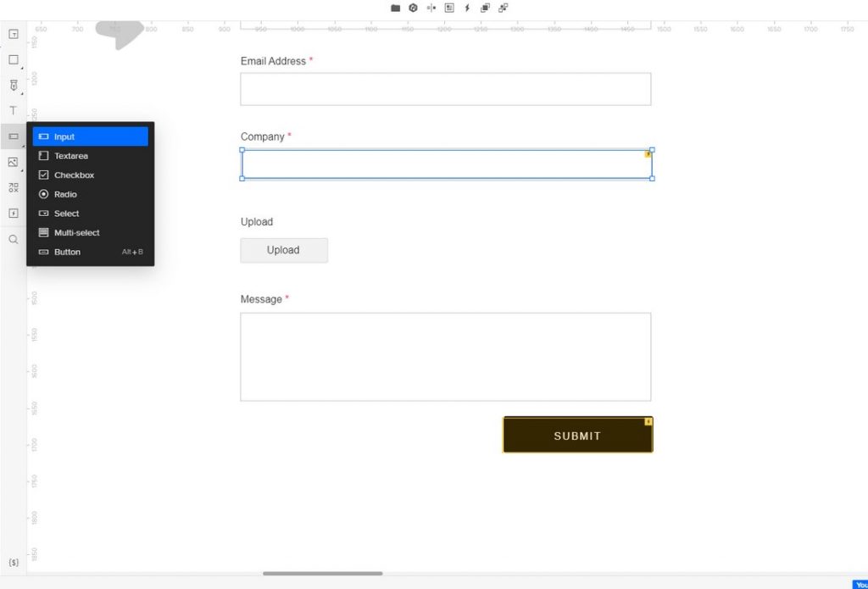This screenshot has height=589, width=868.
Task: Select the Text tool in the sidebar
Action: tap(13, 110)
